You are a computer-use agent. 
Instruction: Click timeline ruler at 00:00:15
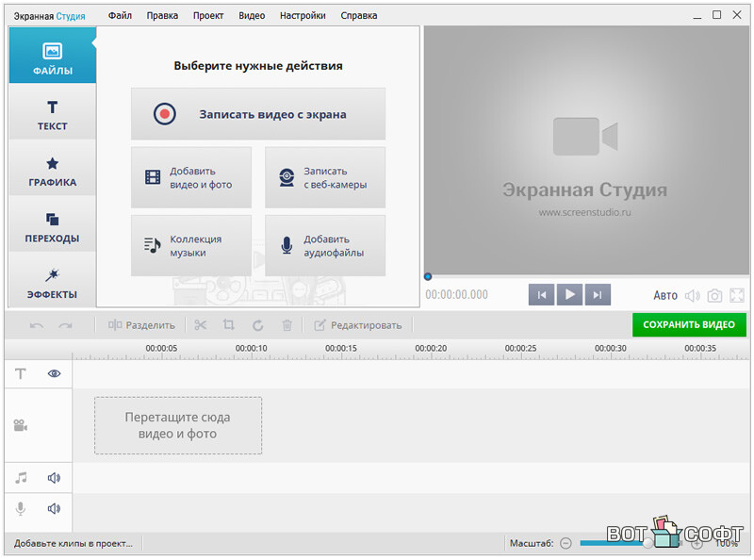click(340, 348)
